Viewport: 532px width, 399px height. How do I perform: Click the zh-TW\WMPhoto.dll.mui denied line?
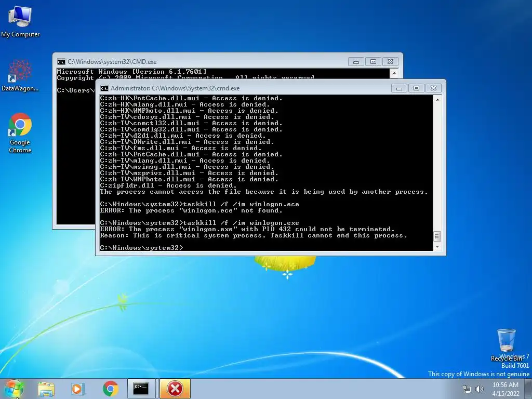pos(189,179)
